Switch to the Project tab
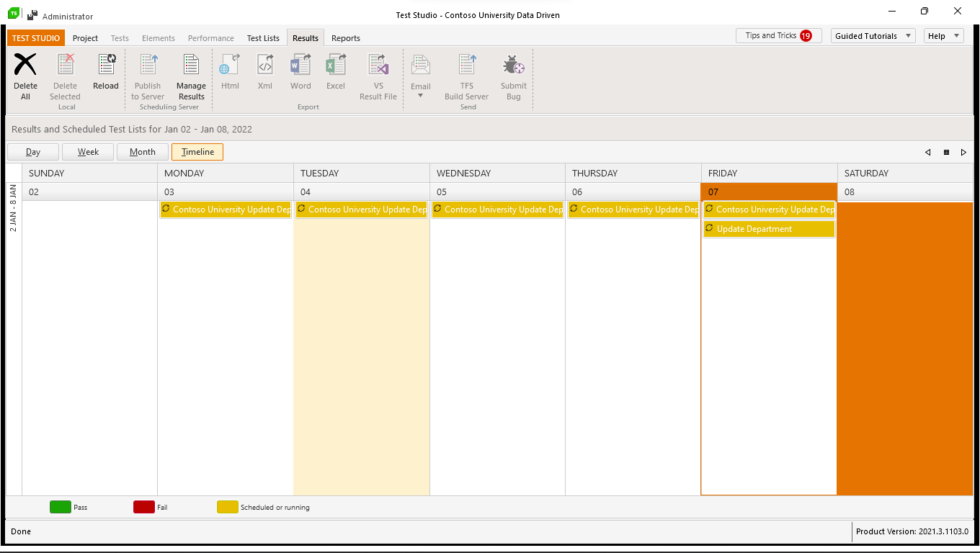Image resolution: width=980 pixels, height=553 pixels. [x=85, y=38]
